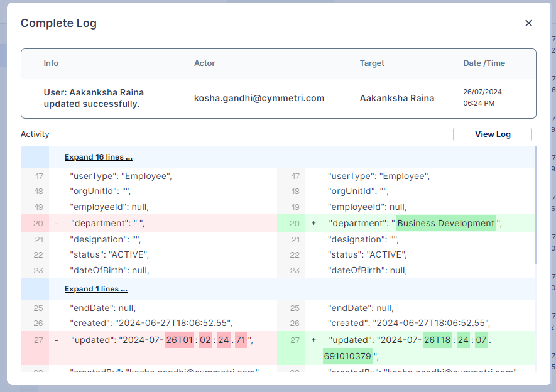Image resolution: width=556 pixels, height=392 pixels.
Task: Click minus marker on removed department line
Action: click(57, 223)
